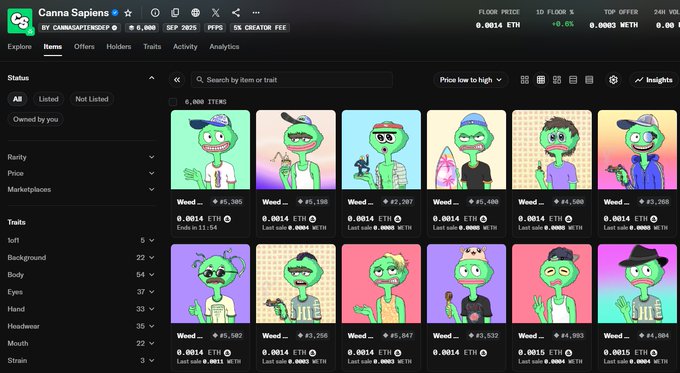Open the NFT thumbnail for item #4,804
This screenshot has height=373, width=680.
pyautogui.click(x=637, y=284)
